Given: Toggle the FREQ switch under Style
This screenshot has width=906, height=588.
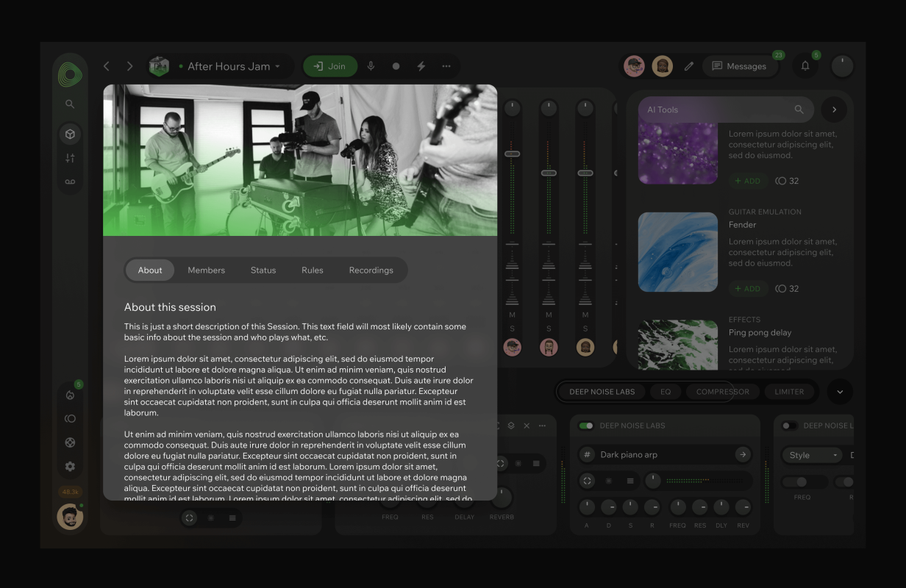Looking at the screenshot, I should pyautogui.click(x=802, y=482).
